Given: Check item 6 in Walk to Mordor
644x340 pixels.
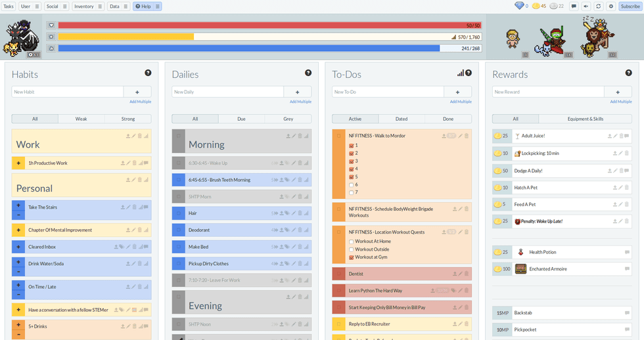Looking at the screenshot, I should pyautogui.click(x=352, y=184).
